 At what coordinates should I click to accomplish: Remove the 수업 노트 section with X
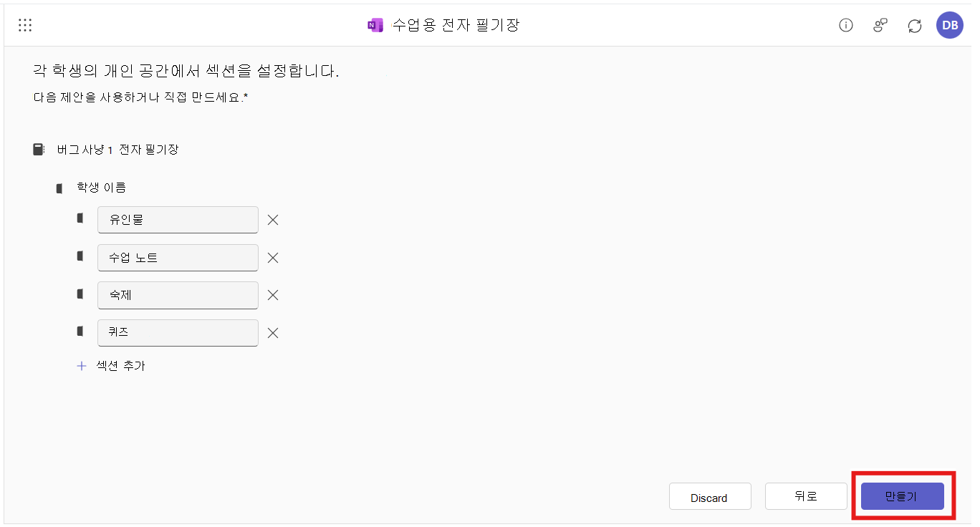(273, 258)
